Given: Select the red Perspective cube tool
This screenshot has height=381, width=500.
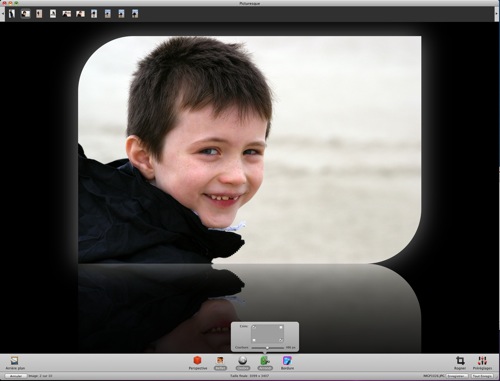Looking at the screenshot, I should click(x=198, y=363).
